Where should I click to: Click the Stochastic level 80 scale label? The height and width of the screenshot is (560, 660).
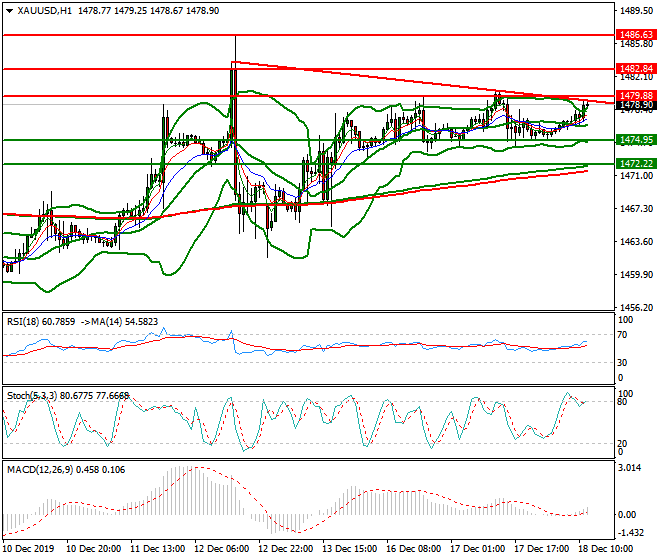[623, 402]
